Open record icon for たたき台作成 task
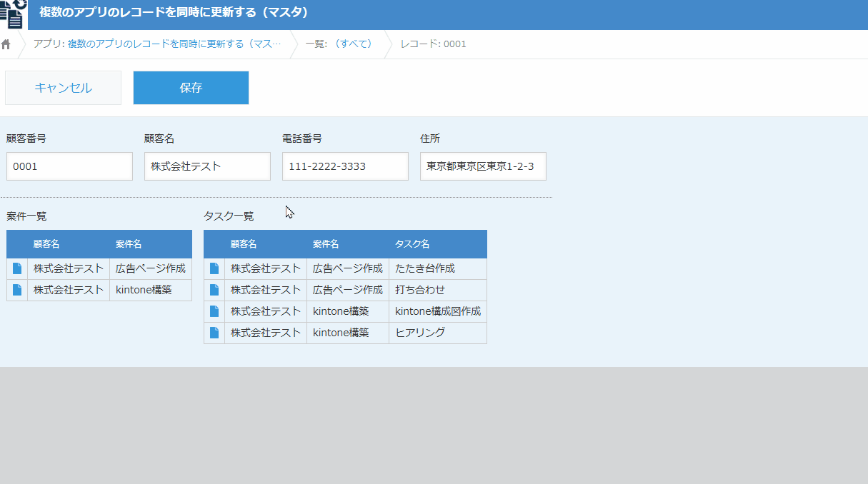 tap(214, 268)
